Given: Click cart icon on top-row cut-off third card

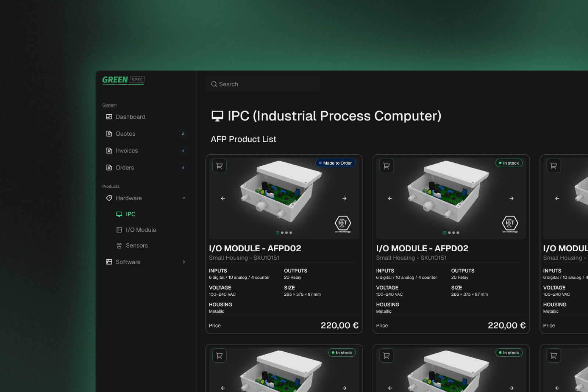Looking at the screenshot, I should point(554,166).
